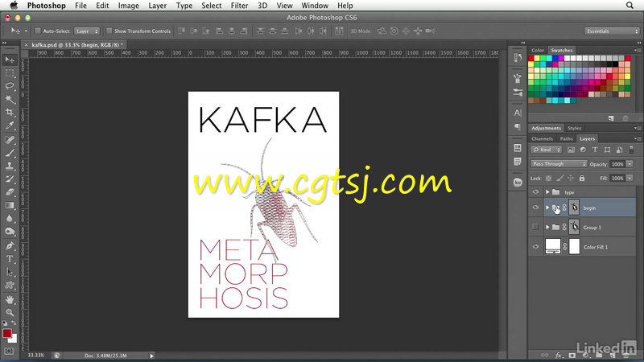Screen dimensions: 644x362
Task: Switch to the Styles tab
Action: pos(574,128)
